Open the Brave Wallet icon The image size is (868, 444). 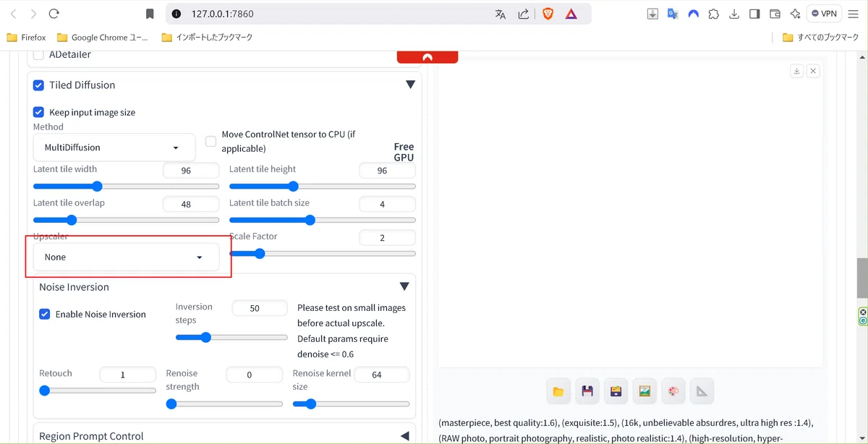(775, 14)
